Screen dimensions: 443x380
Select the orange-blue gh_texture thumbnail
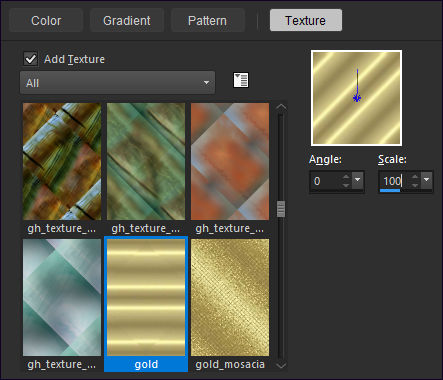tap(230, 161)
